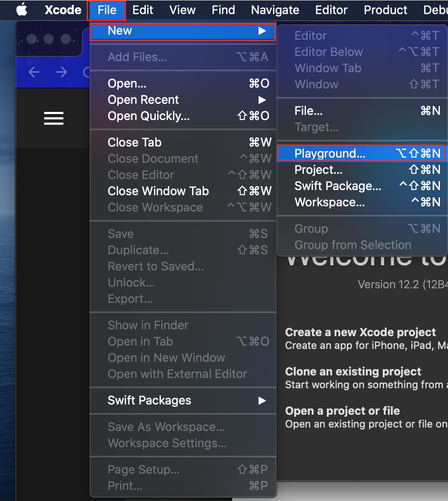Expand the Swift Packages submenu
The image size is (448, 501).
[x=183, y=400]
